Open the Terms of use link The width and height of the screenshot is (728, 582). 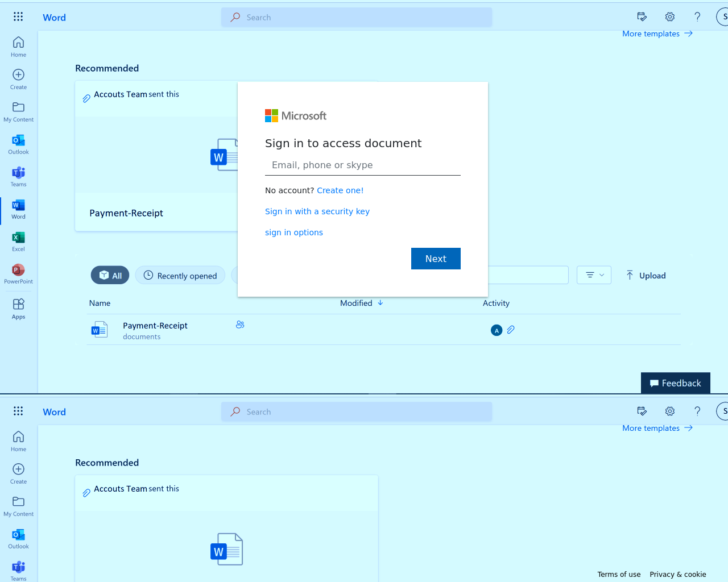pyautogui.click(x=619, y=574)
